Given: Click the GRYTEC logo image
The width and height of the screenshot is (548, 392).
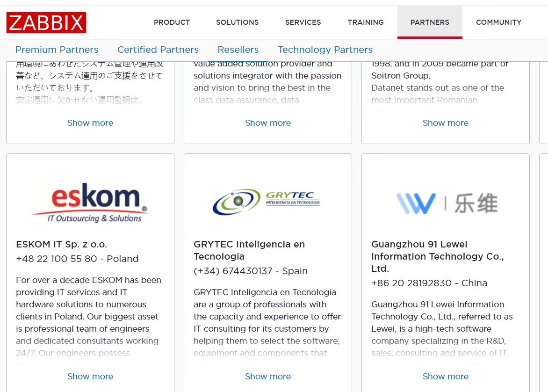Looking at the screenshot, I should (x=267, y=202).
